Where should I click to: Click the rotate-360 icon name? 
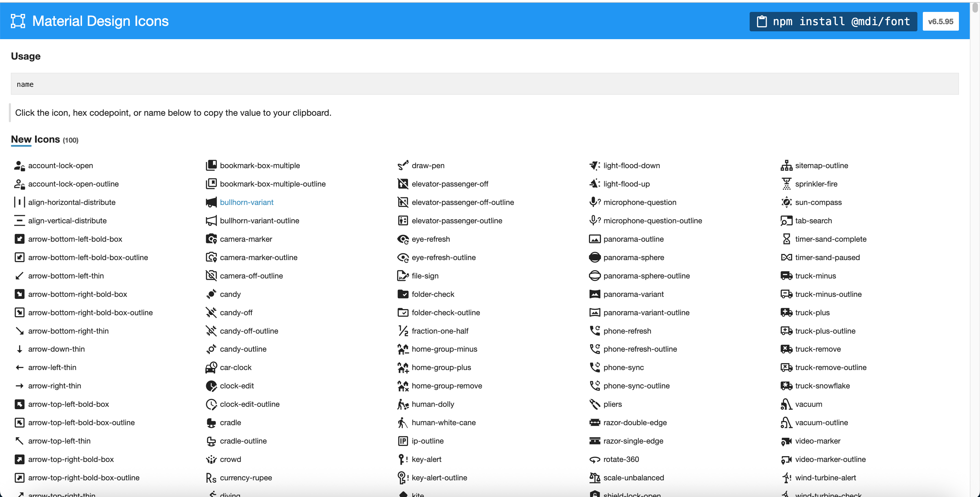621,459
